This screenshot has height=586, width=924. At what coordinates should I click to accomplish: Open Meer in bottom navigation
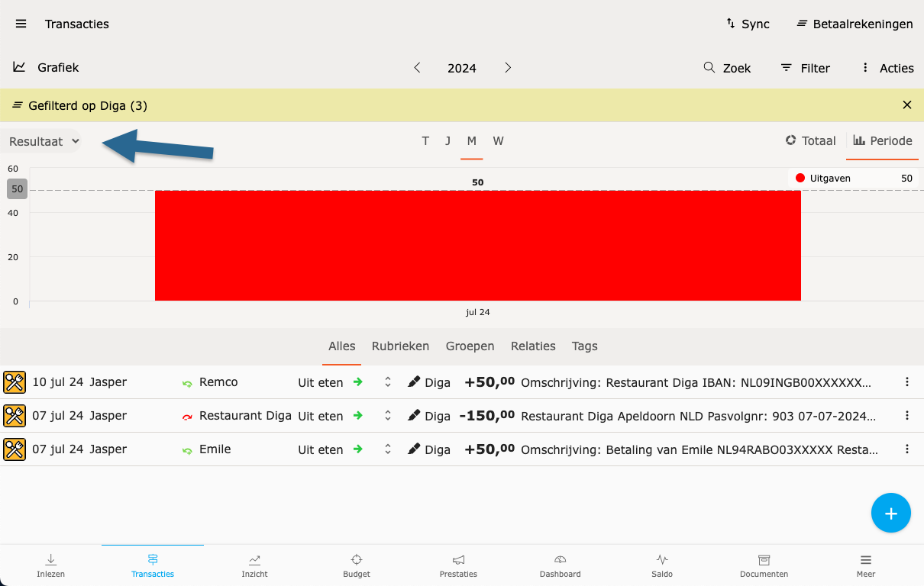pyautogui.click(x=865, y=565)
